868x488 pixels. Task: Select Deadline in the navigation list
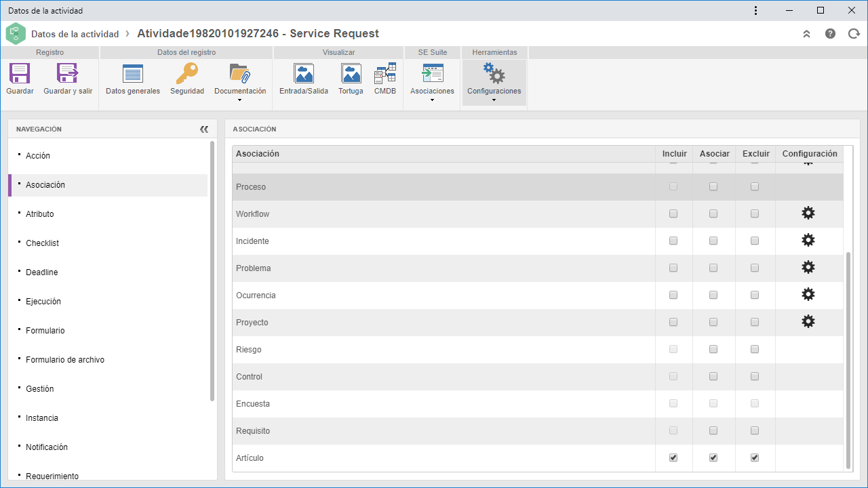pyautogui.click(x=108, y=272)
